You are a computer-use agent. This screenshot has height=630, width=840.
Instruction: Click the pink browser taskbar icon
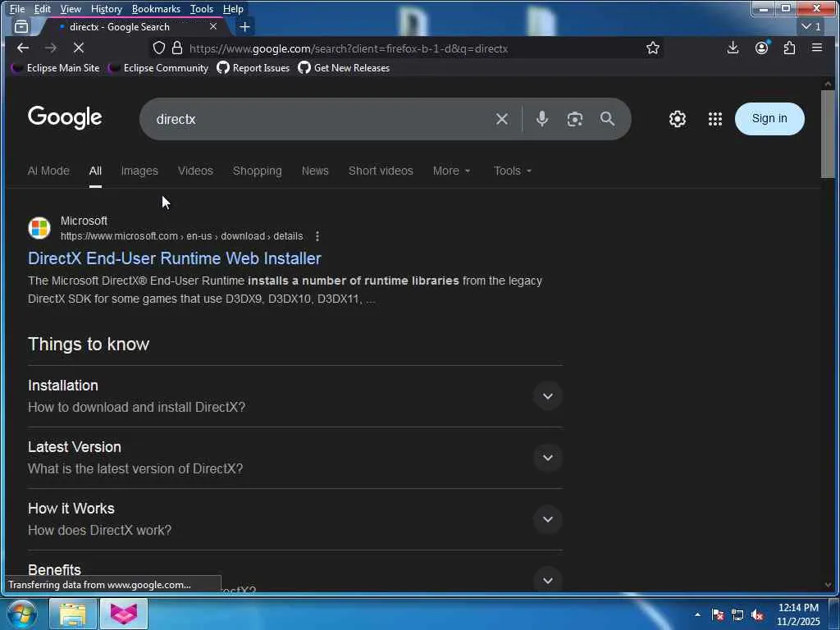pos(124,614)
